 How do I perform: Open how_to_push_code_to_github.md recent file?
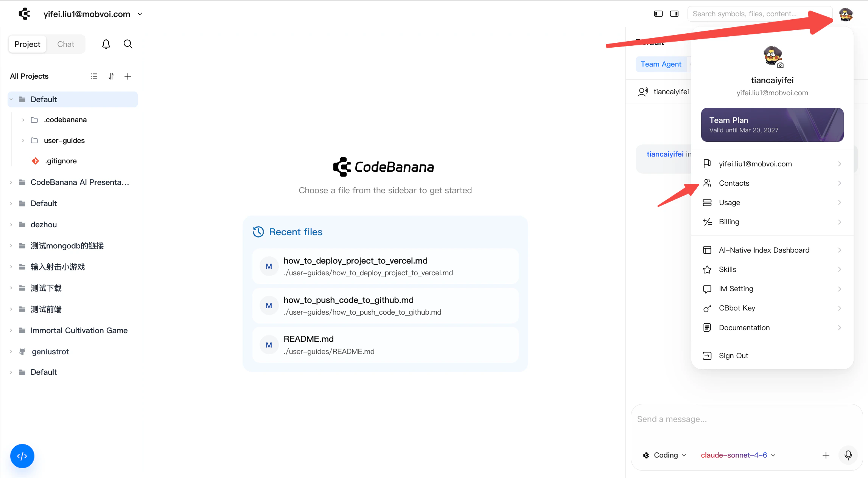385,306
